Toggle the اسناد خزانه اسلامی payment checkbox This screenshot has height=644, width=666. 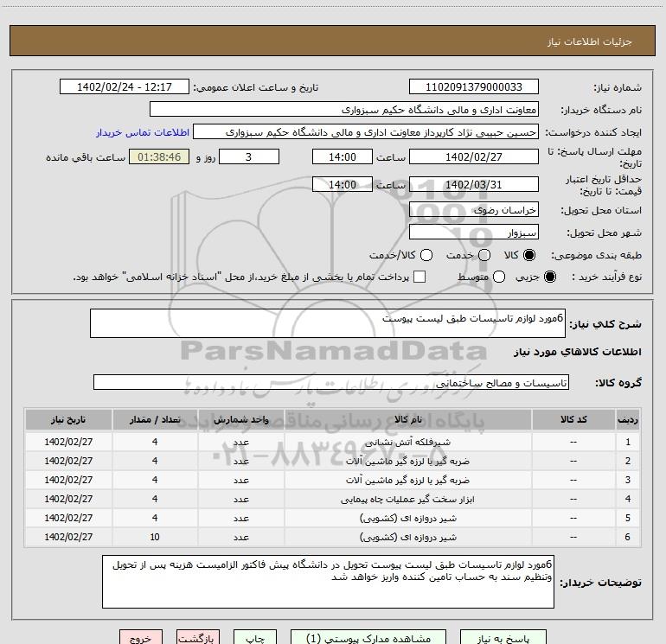tap(419, 277)
